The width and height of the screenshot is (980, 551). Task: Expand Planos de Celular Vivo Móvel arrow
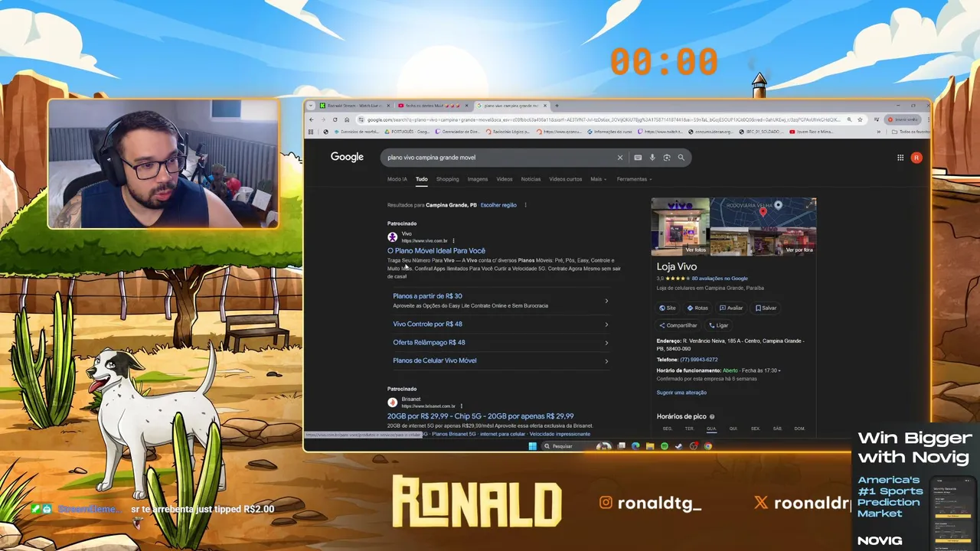(606, 361)
